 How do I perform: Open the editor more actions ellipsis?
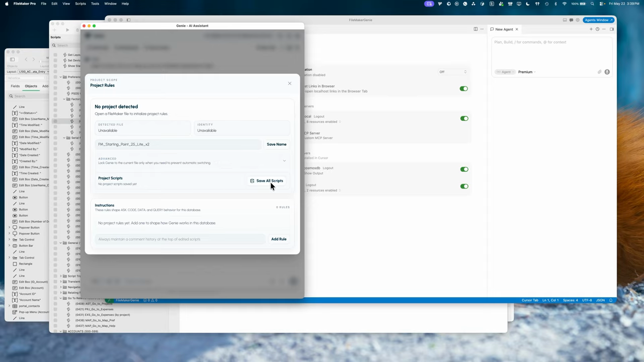[x=482, y=29]
